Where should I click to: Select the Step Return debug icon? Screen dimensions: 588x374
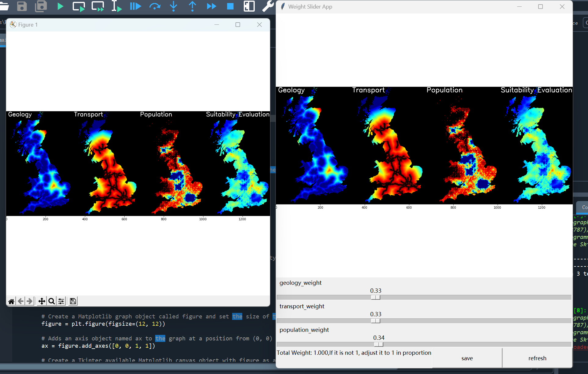coord(192,6)
